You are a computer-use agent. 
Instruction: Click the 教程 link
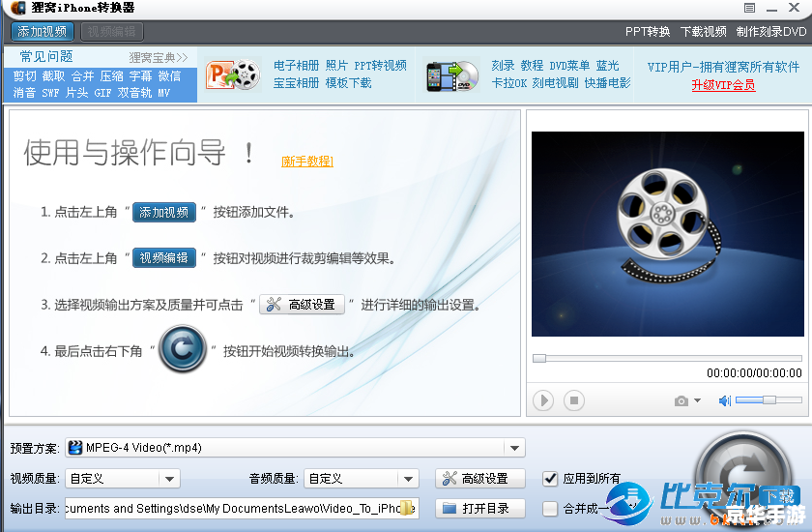tap(532, 65)
